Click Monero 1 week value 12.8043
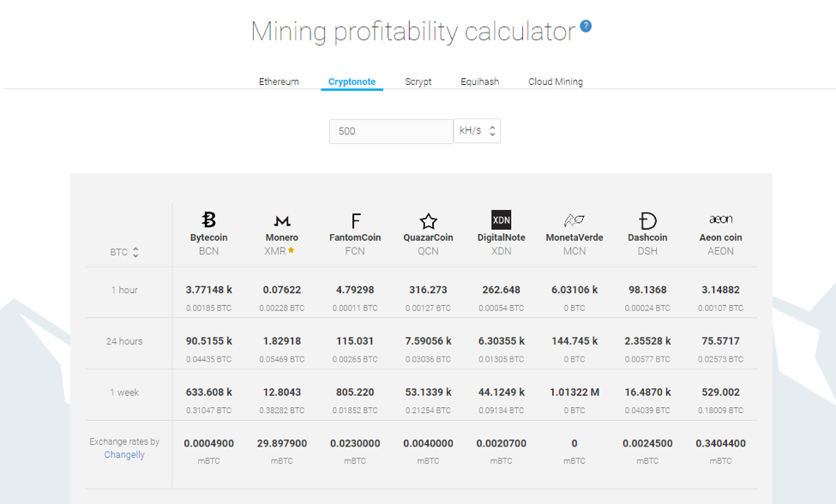The height and width of the screenshot is (504, 836). point(282,392)
